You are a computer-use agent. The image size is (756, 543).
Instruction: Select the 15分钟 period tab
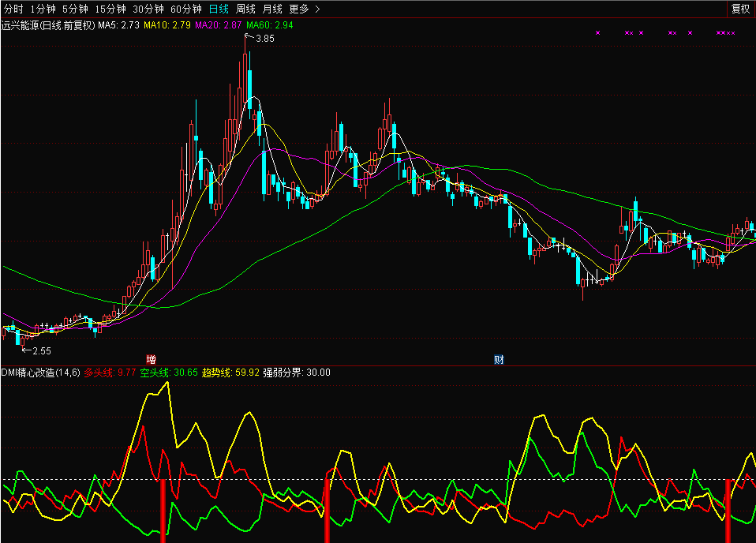pyautogui.click(x=110, y=9)
